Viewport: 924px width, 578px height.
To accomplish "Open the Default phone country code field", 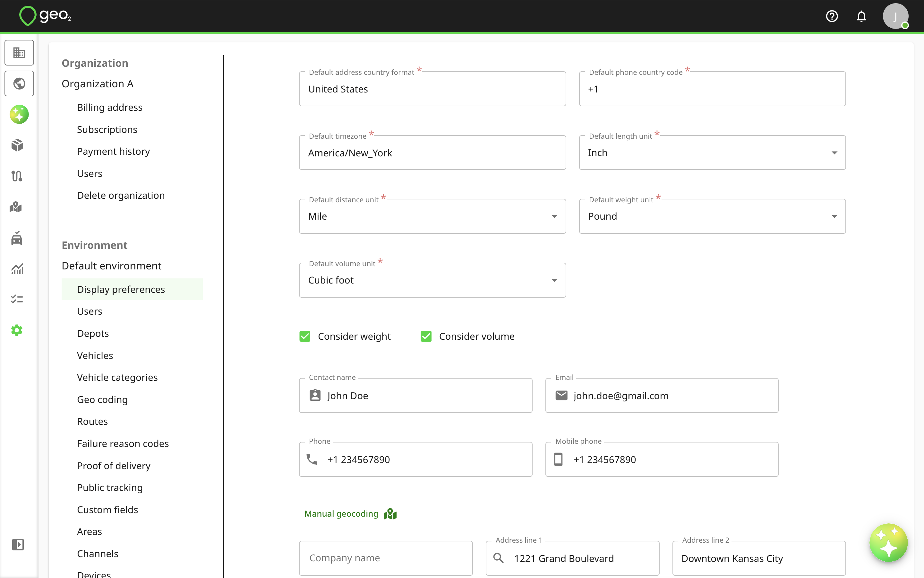I will [x=712, y=89].
